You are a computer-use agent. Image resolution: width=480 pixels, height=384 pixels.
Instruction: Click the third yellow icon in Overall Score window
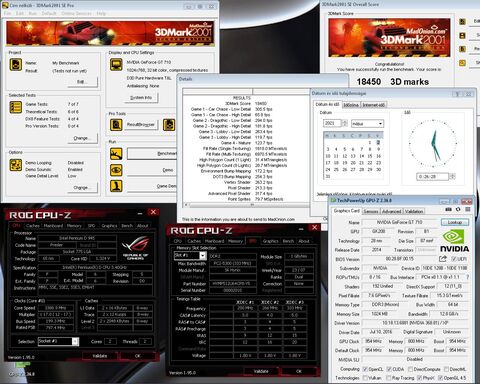[462, 49]
